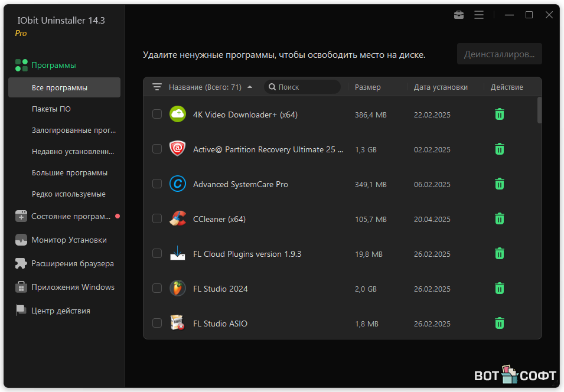The height and width of the screenshot is (392, 564).
Task: Click the 2,0 GB size value
Action: (366, 289)
